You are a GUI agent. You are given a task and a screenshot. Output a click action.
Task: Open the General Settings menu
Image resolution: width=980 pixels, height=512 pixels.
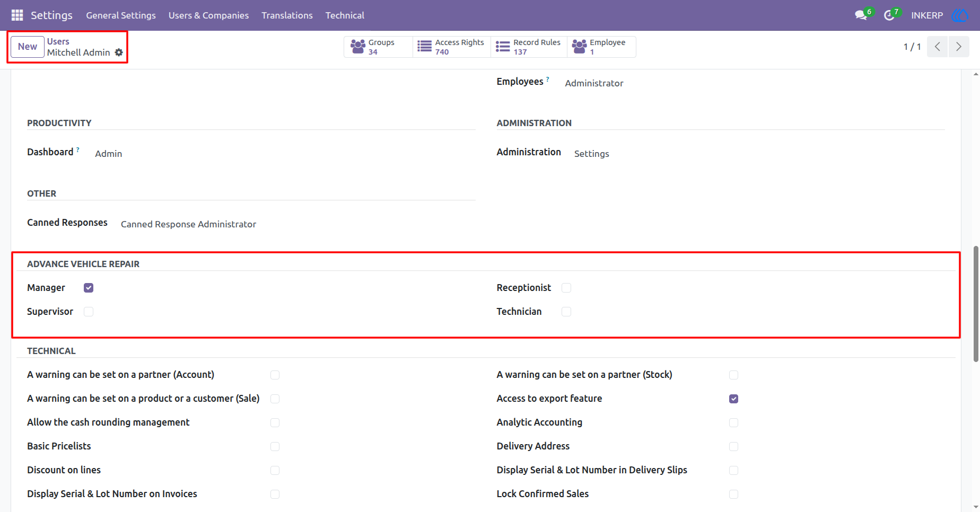(x=121, y=15)
